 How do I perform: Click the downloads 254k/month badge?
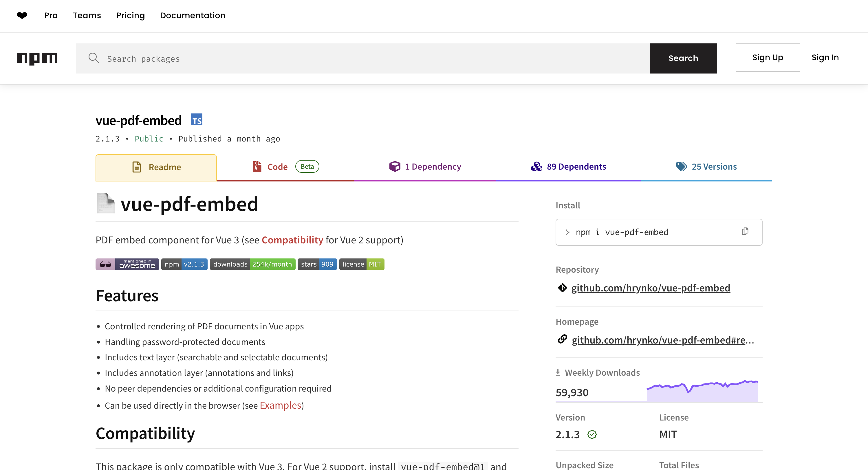click(x=253, y=264)
